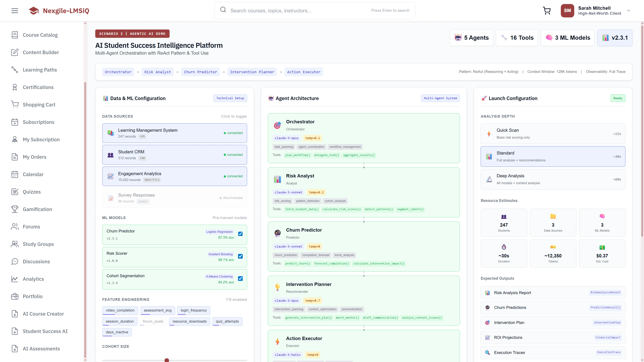
Task: Choose Quick Scan analysis option
Action: [x=553, y=133]
